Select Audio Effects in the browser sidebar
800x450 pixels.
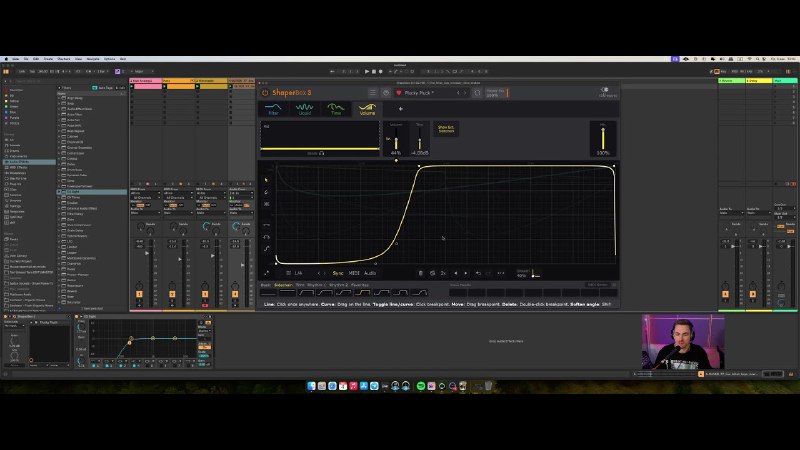pos(29,162)
